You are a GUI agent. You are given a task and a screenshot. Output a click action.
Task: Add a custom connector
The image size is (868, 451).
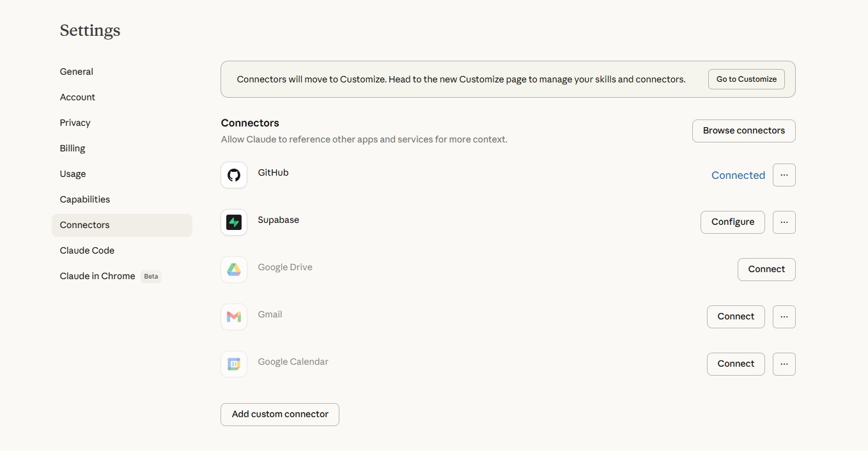click(280, 415)
